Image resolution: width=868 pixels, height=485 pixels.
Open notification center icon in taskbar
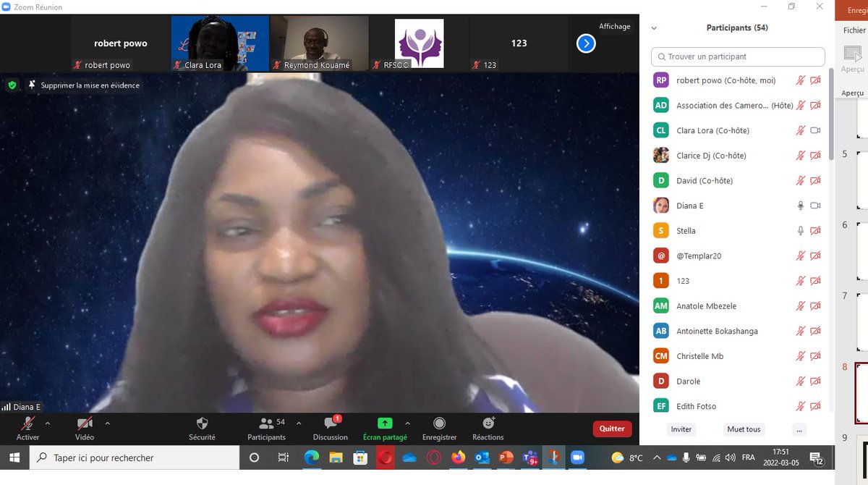tap(817, 458)
